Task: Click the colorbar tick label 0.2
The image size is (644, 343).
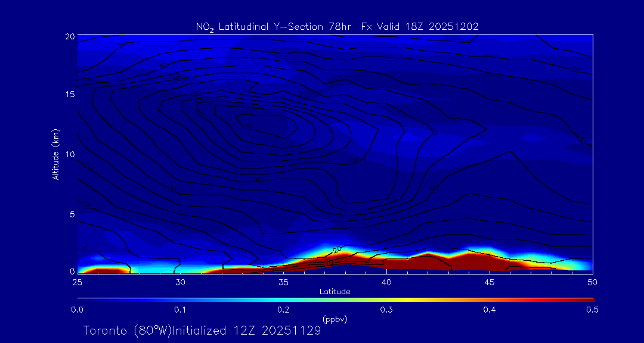Action: 283,310
